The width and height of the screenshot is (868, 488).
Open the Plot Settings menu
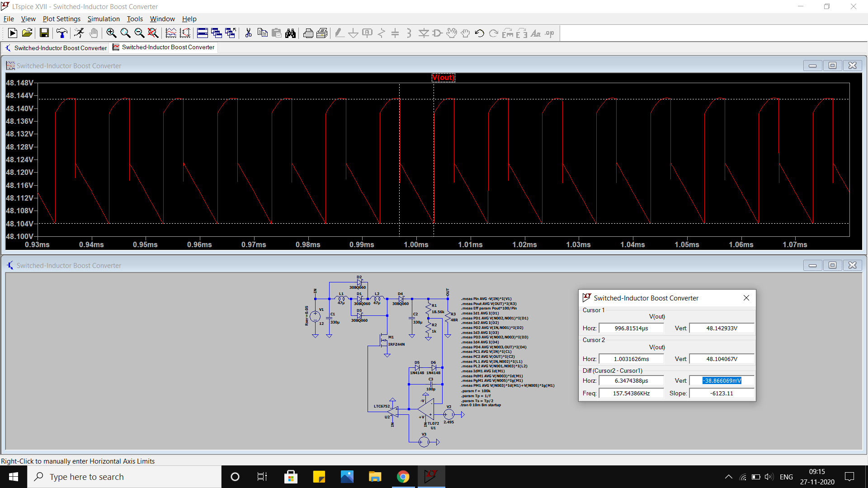tap(61, 19)
